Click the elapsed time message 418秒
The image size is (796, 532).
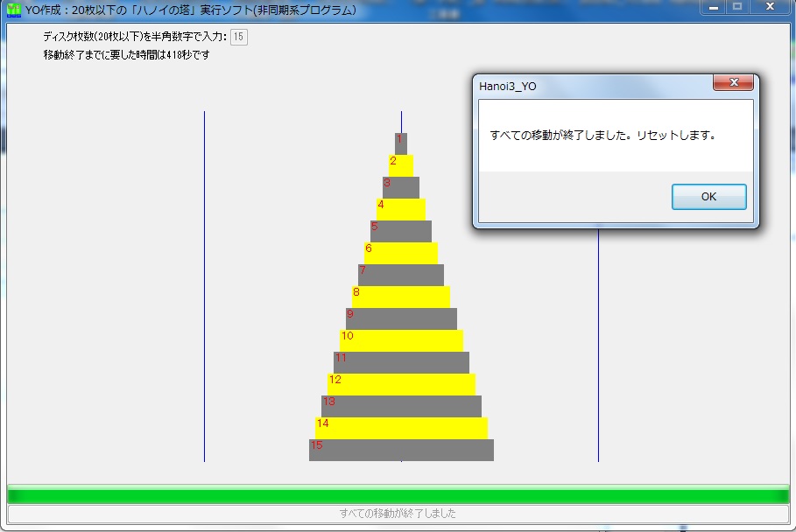point(126,55)
